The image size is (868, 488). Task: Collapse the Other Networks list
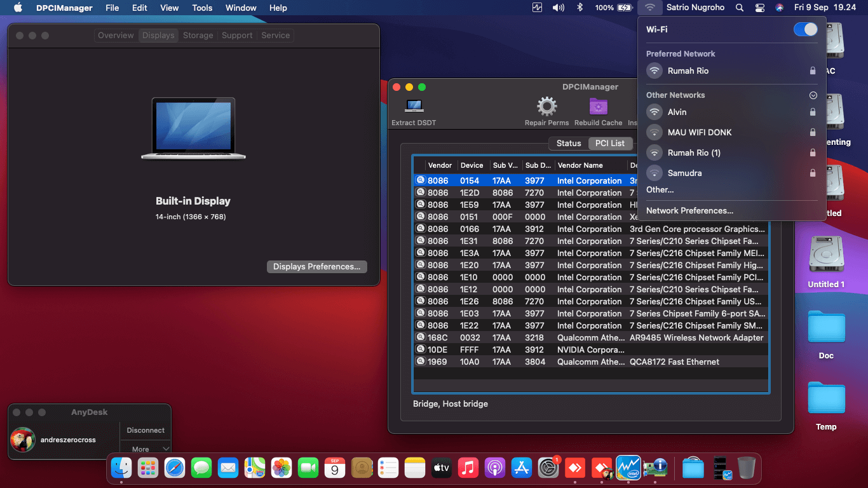click(813, 95)
